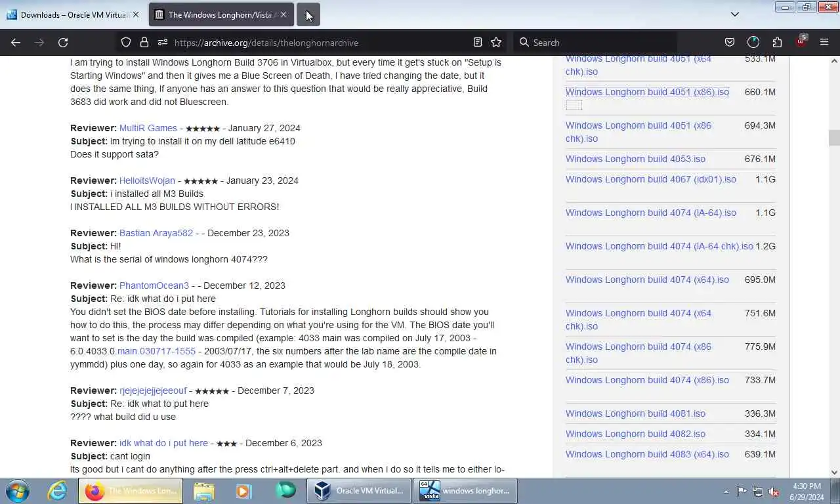This screenshot has height=504, width=840.
Task: Click the Search input box
Action: point(594,43)
